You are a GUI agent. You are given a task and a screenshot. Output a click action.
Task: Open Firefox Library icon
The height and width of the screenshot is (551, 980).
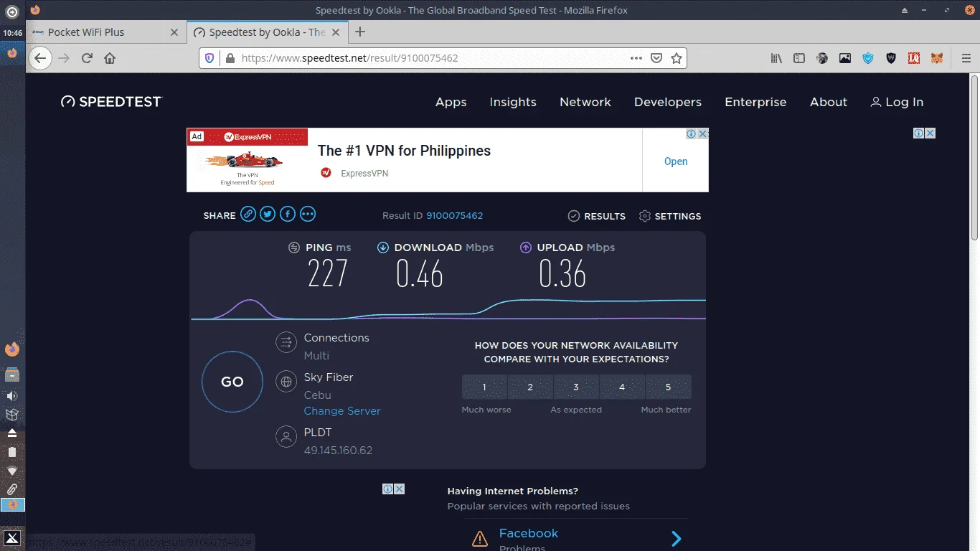pos(776,58)
